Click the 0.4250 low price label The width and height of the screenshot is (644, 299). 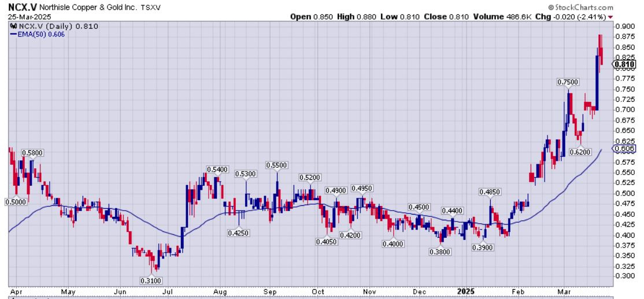pos(239,233)
